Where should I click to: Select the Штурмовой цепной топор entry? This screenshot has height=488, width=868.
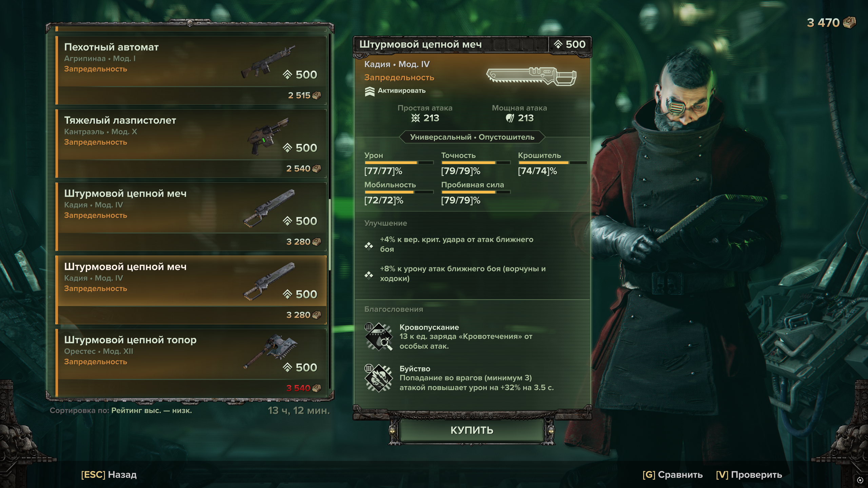pos(191,363)
